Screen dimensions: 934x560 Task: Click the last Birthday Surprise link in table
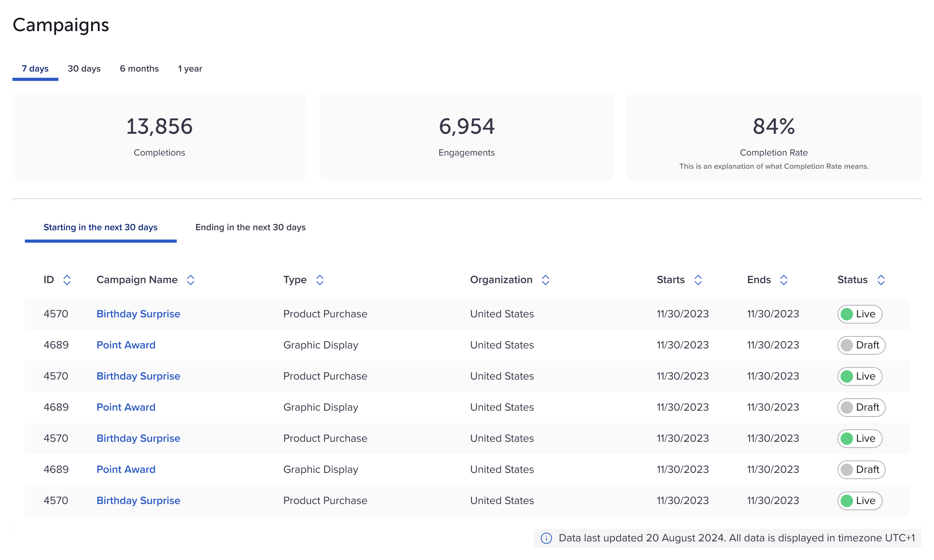click(x=138, y=500)
